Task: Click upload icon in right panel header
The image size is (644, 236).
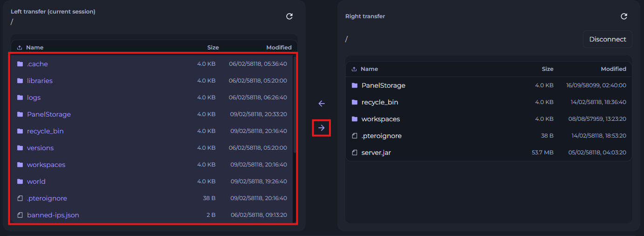Action: pos(354,69)
